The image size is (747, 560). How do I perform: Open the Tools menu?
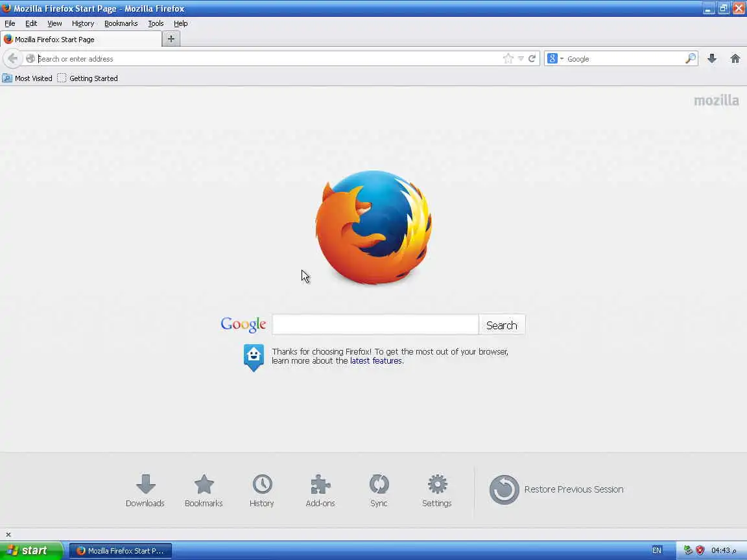156,23
